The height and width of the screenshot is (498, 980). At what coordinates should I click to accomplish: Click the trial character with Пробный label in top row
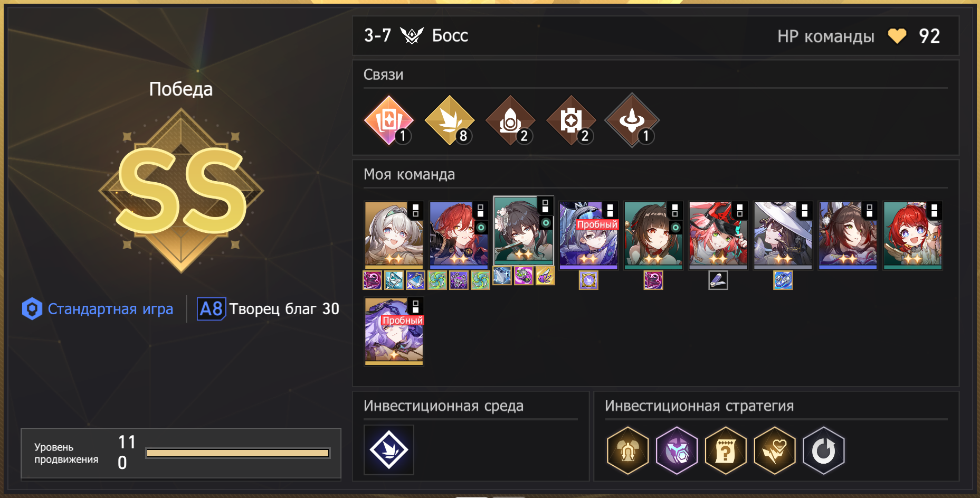point(588,235)
